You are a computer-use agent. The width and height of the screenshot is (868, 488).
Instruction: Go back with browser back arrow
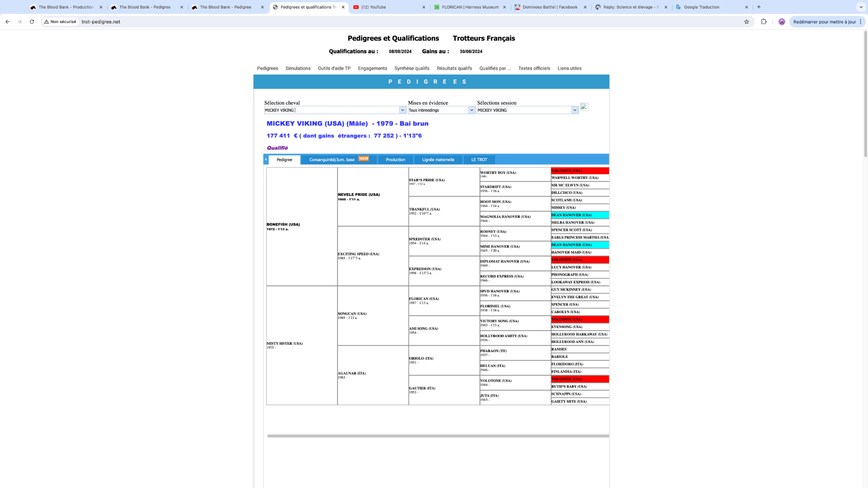7,22
